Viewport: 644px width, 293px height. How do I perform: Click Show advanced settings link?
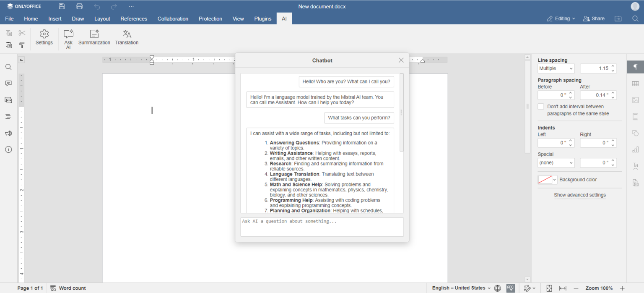click(580, 195)
